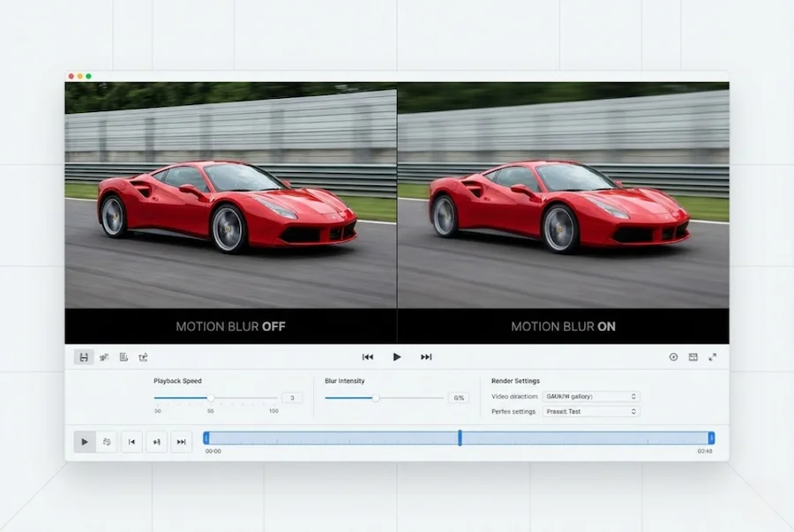Skip backward with the center rewind button

pos(368,357)
